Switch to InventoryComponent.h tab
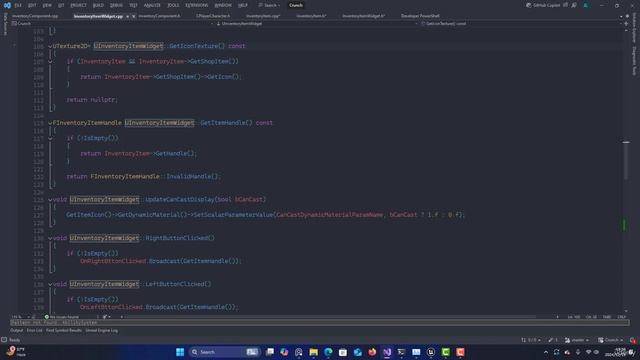640x360 pixels. pyautogui.click(x=159, y=16)
